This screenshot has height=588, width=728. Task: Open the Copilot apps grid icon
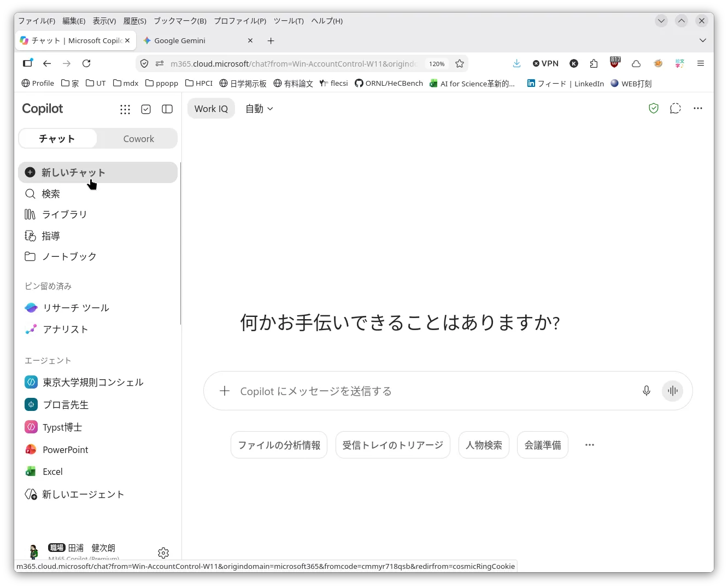click(x=125, y=109)
